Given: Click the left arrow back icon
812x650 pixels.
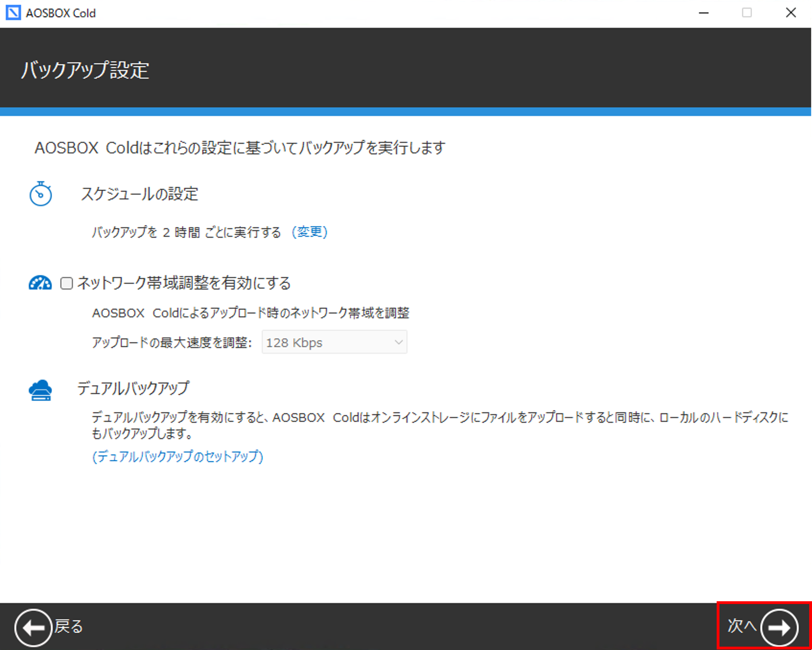Looking at the screenshot, I should 33,627.
